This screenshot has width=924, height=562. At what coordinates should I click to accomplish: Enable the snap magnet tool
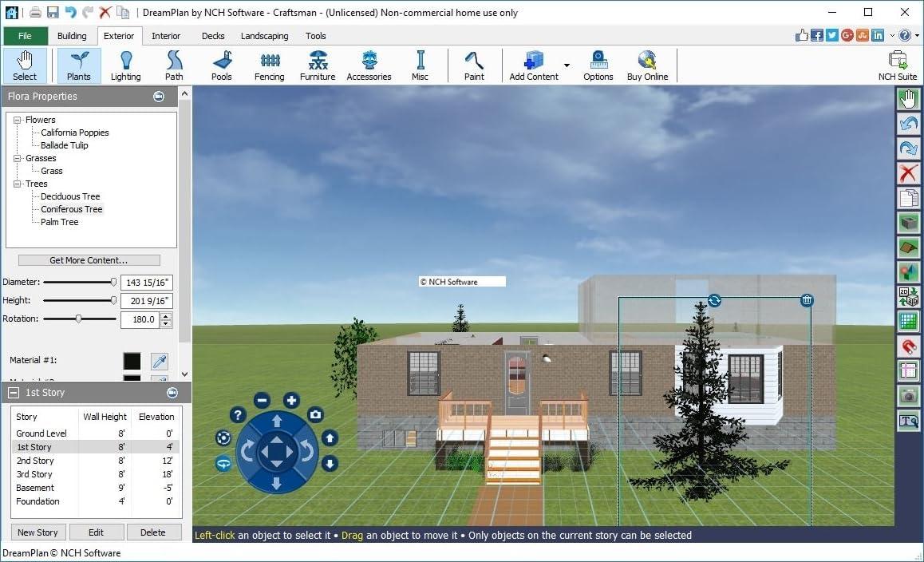[909, 345]
